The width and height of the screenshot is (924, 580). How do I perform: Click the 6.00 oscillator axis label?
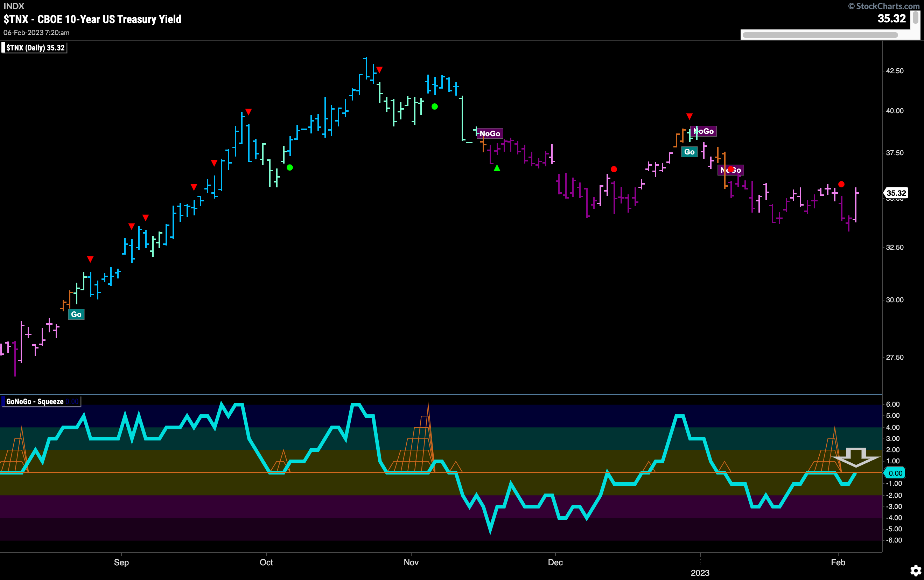point(893,404)
